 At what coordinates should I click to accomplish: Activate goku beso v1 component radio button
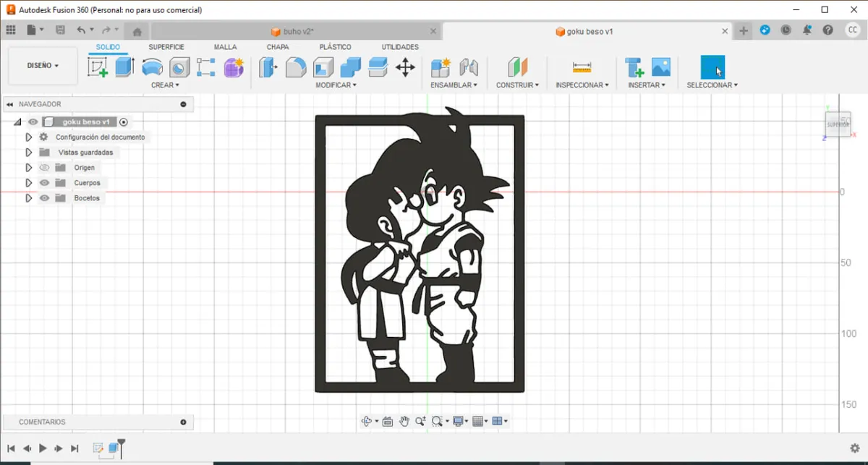point(124,122)
